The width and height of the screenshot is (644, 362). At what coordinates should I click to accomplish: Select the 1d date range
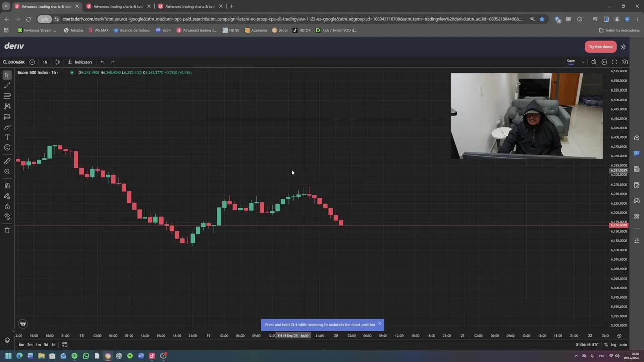[x=53, y=345]
